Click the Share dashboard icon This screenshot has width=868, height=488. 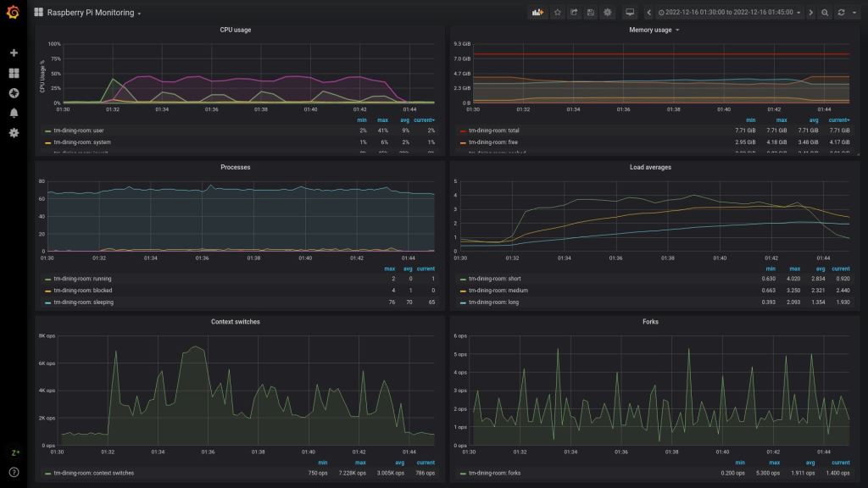coord(574,13)
